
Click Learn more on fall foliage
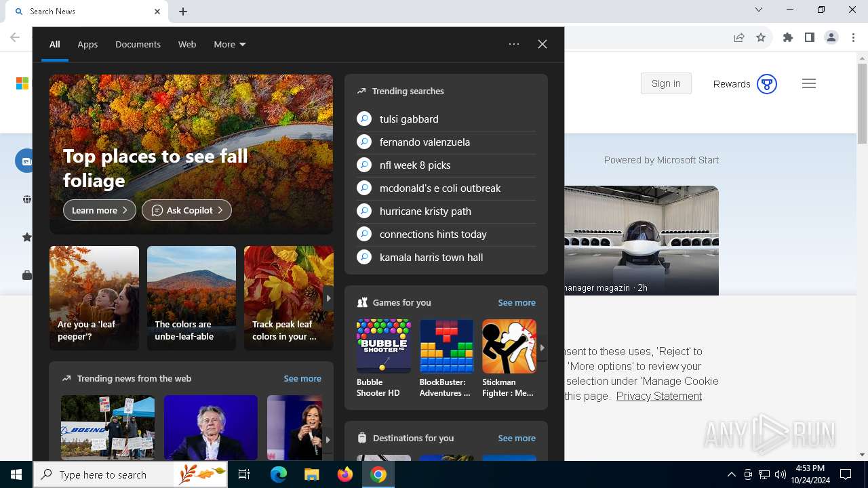100,210
